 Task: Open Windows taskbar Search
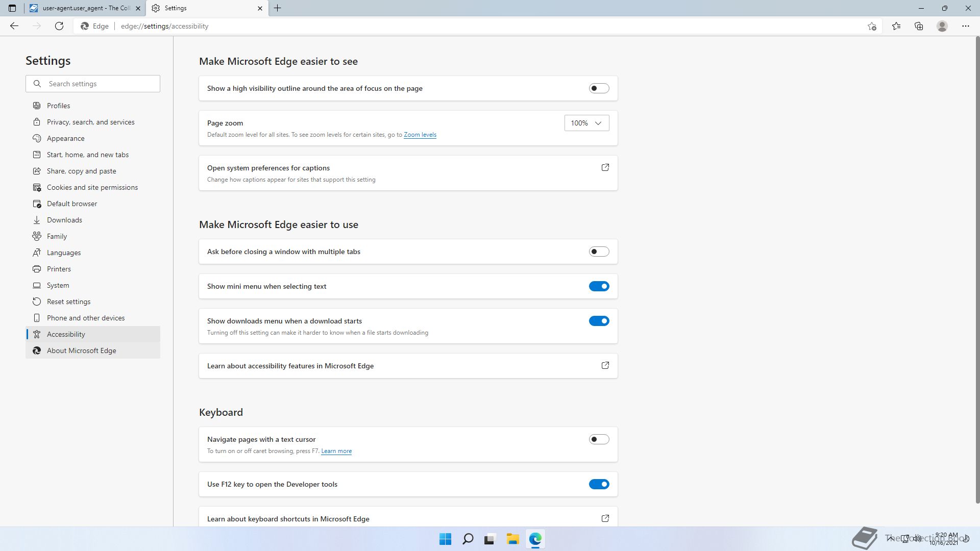click(x=468, y=539)
